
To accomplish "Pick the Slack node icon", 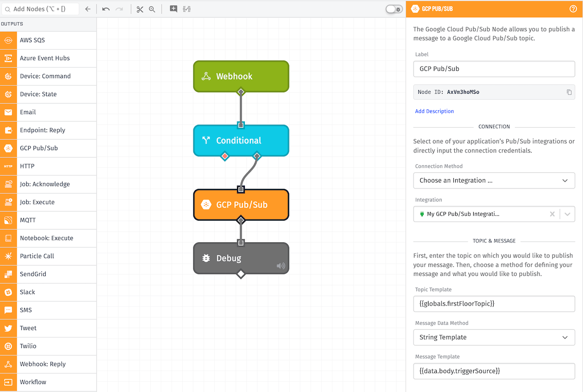I will tap(8, 292).
